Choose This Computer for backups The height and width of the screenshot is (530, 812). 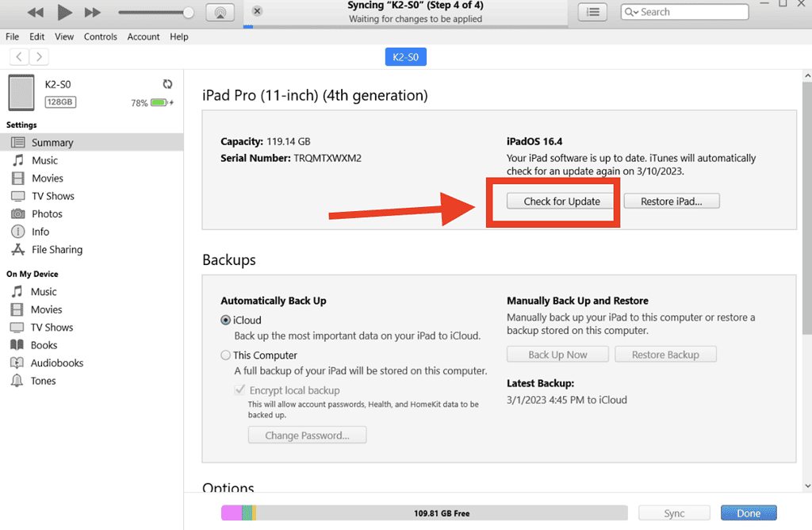pos(227,355)
